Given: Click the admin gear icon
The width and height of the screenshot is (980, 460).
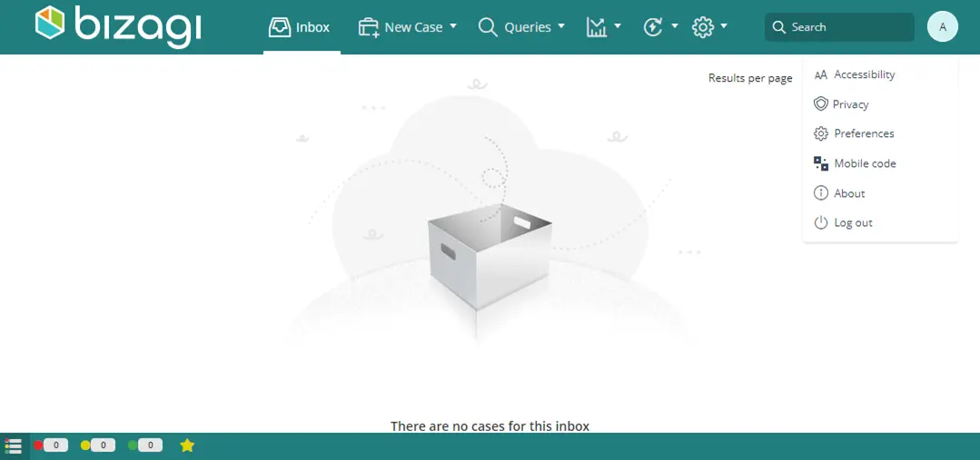Looking at the screenshot, I should click(703, 27).
